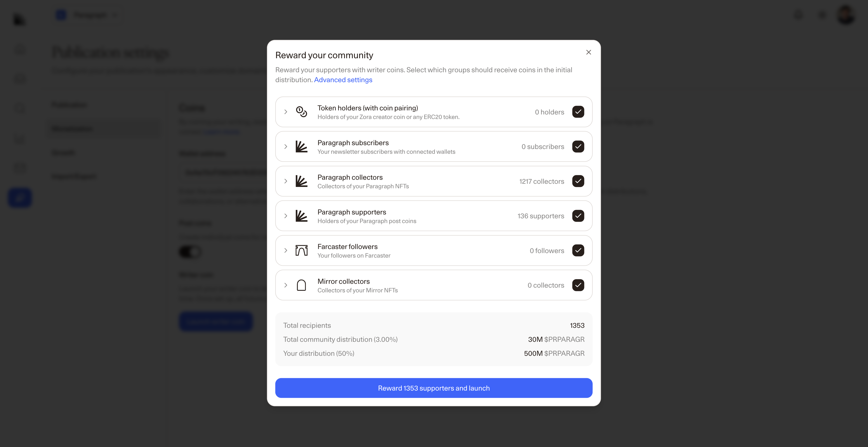Click the coin icon beside Token holders
The width and height of the screenshot is (868, 447).
301,112
